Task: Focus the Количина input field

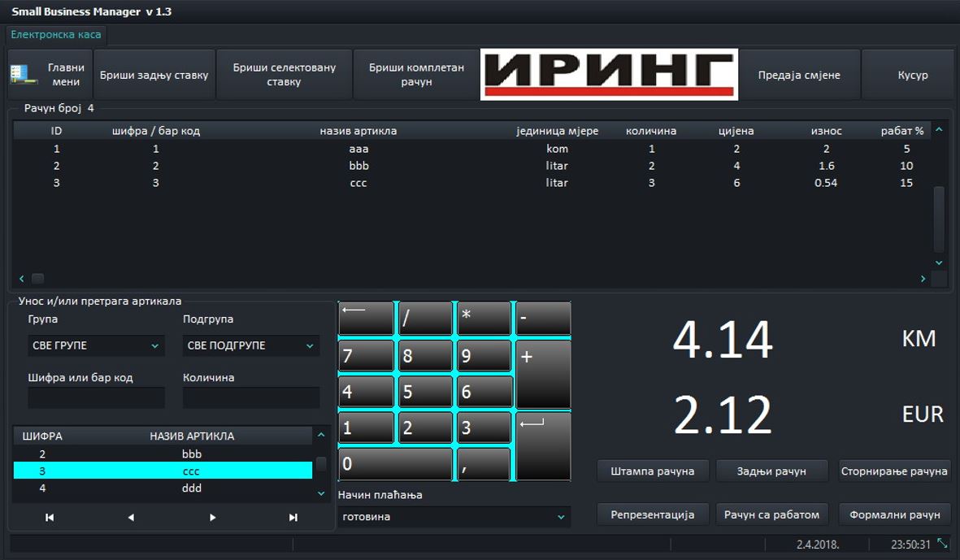Action: tap(251, 397)
